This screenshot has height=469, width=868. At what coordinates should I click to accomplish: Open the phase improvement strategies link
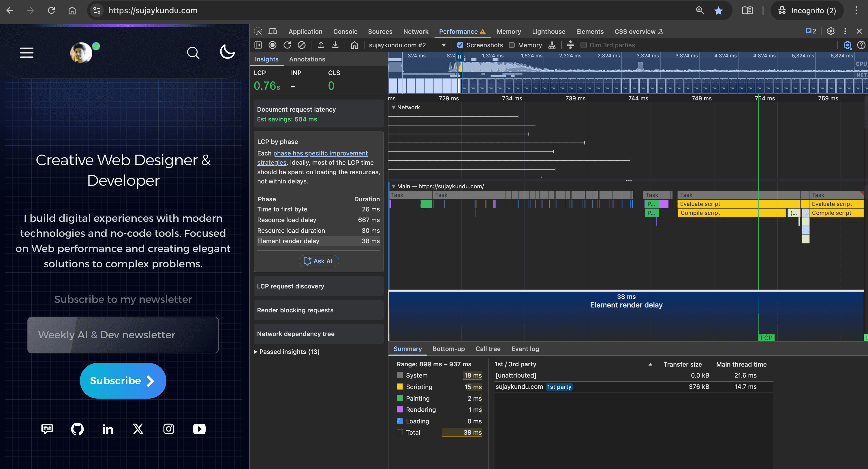click(x=320, y=153)
